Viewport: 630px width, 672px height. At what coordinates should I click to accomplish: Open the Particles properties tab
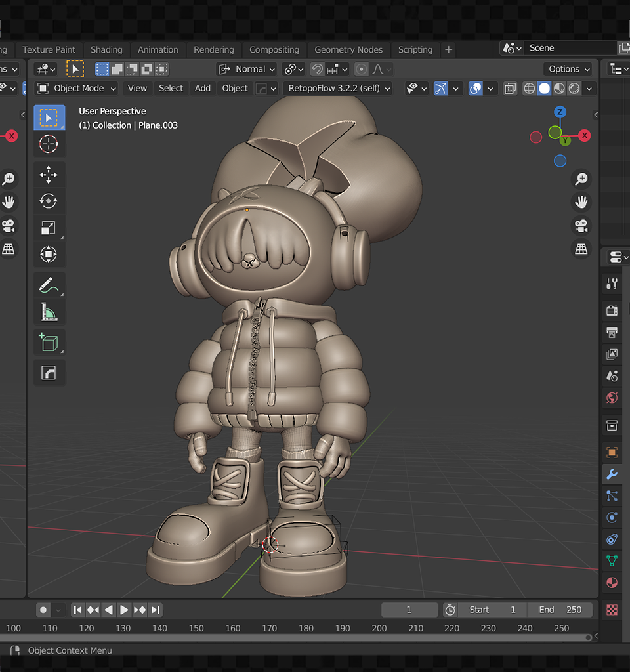pos(612,496)
